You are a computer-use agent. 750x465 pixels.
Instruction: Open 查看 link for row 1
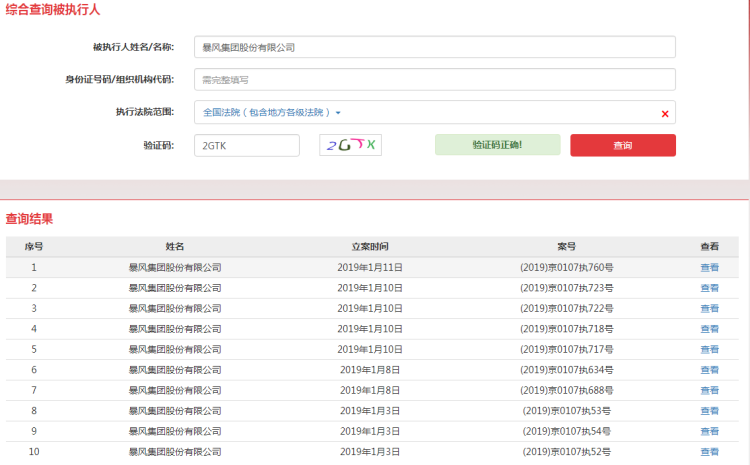click(x=709, y=267)
